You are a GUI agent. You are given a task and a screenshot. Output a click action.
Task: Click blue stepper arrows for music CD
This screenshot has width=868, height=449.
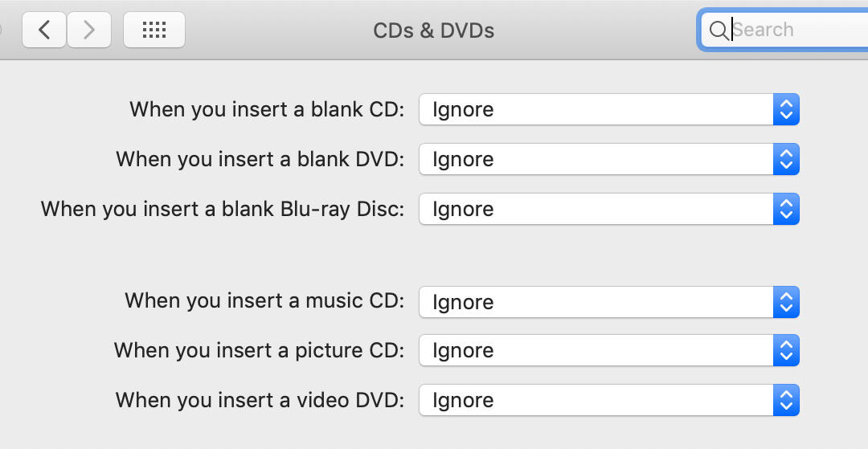tap(786, 302)
